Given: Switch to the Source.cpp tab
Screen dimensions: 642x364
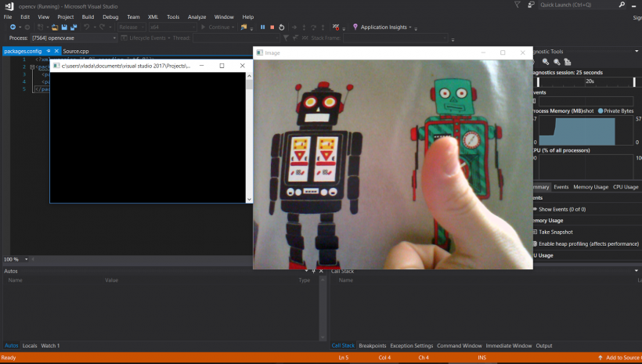Looking at the screenshot, I should [76, 51].
